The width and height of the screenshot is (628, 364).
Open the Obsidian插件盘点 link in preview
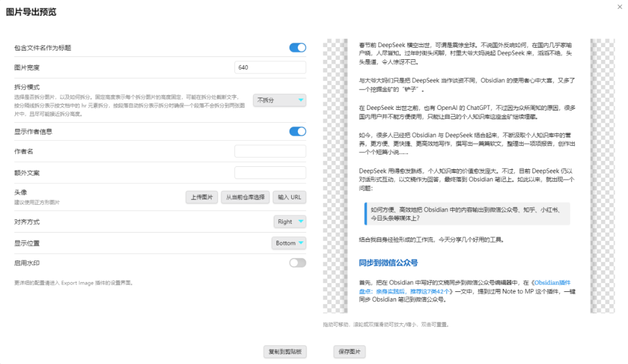coord(465,287)
